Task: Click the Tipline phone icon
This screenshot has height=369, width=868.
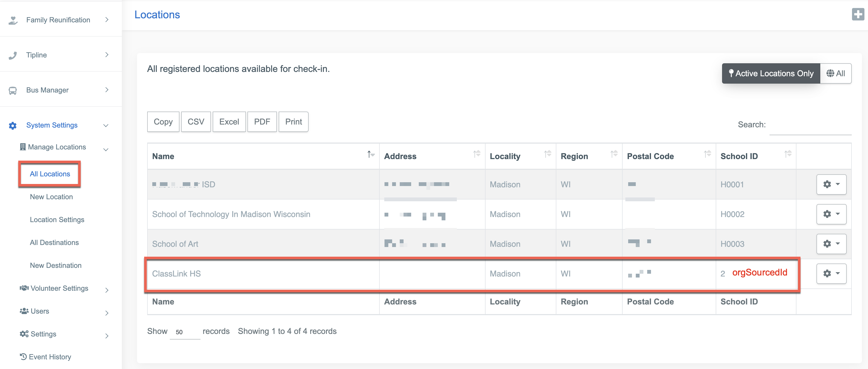Action: pyautogui.click(x=13, y=55)
